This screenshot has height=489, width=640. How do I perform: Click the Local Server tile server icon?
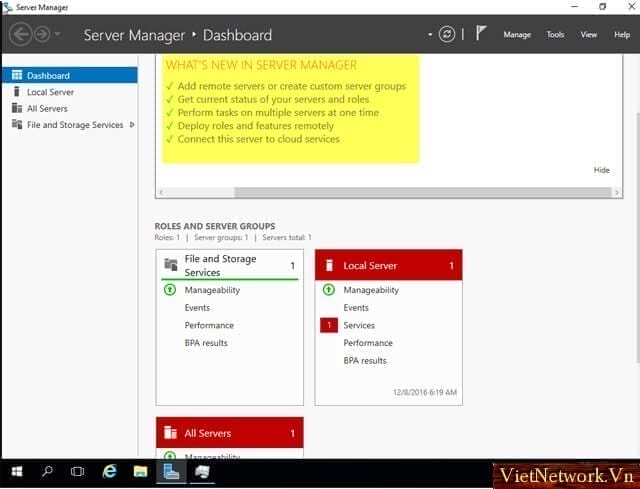point(329,265)
